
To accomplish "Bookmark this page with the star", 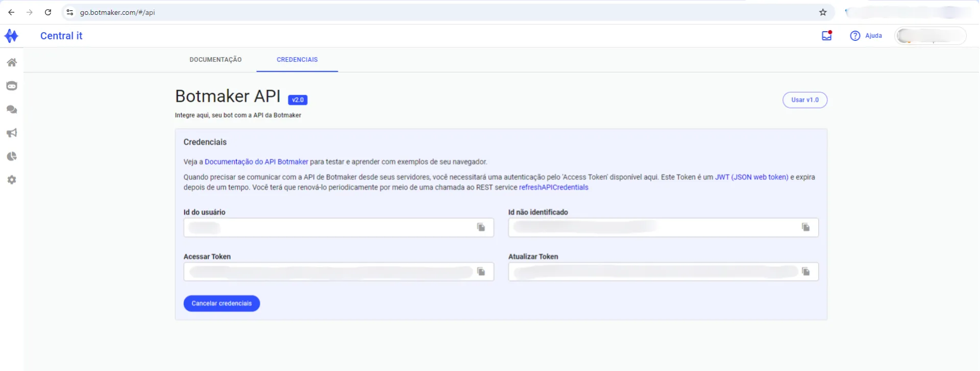I will [x=823, y=12].
